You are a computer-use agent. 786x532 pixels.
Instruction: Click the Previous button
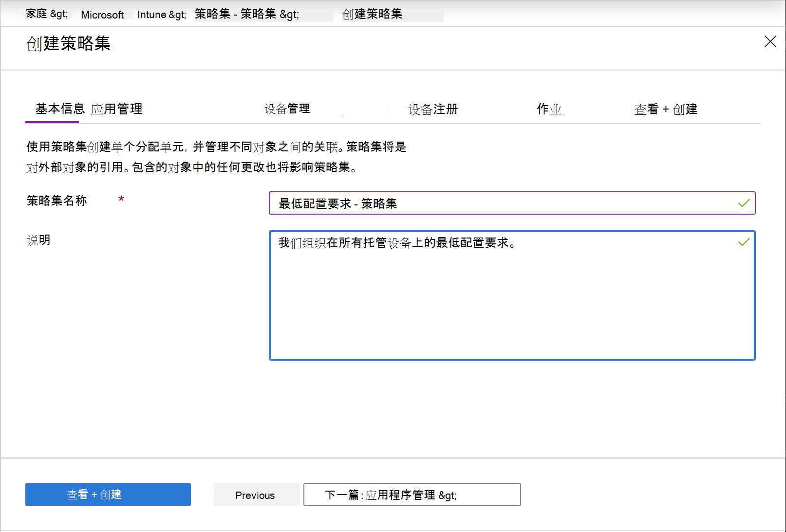pyautogui.click(x=256, y=495)
